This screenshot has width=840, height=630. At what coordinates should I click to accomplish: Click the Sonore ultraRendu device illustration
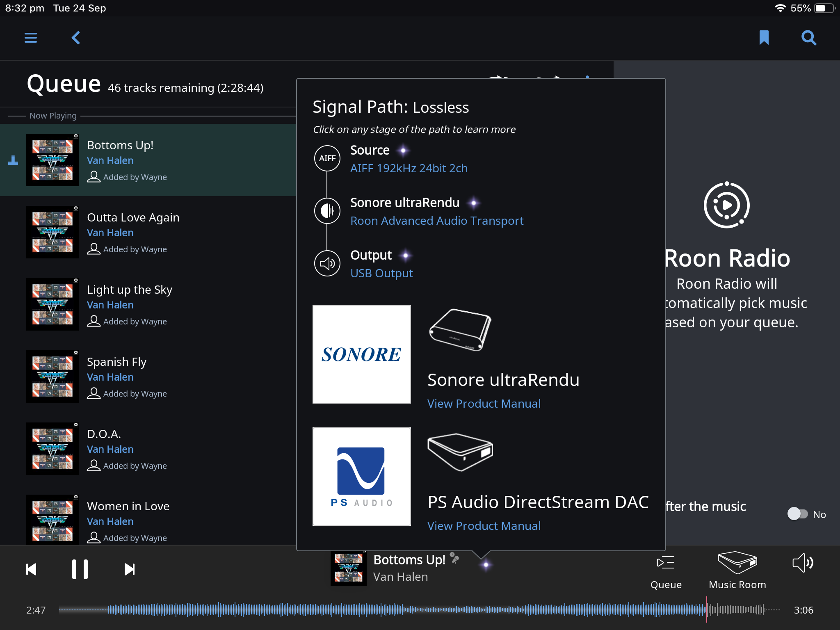click(x=460, y=330)
